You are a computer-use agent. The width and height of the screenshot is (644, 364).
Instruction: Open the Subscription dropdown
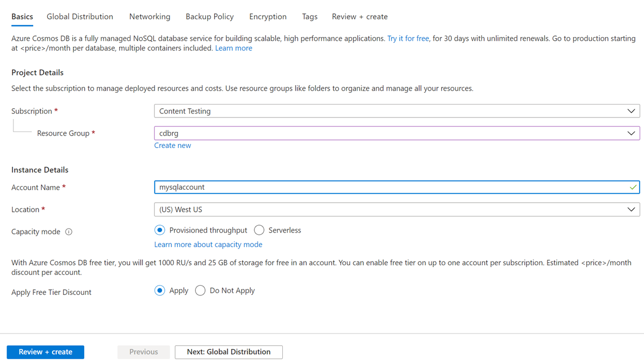397,111
